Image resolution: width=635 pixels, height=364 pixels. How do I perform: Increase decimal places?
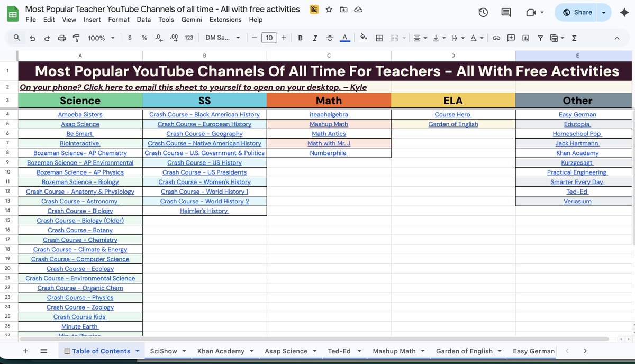pos(174,38)
